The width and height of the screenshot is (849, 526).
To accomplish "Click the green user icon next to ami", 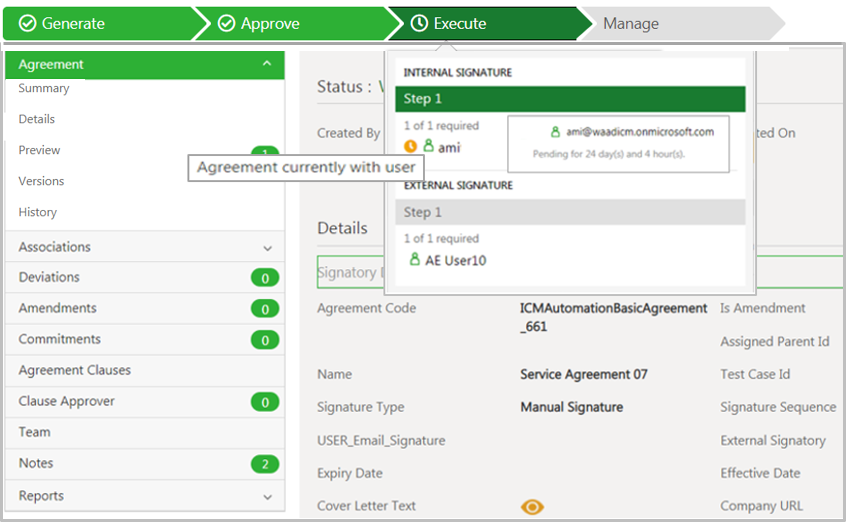I will click(428, 147).
